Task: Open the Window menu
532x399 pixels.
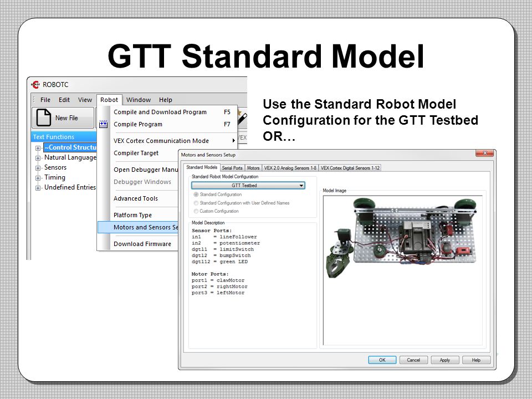Action: click(x=139, y=100)
